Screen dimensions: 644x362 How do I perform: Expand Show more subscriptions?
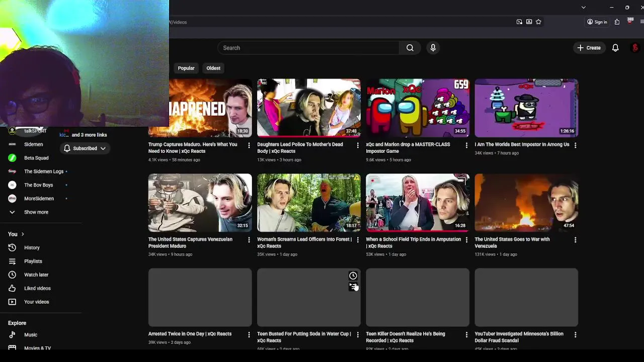coord(36,212)
